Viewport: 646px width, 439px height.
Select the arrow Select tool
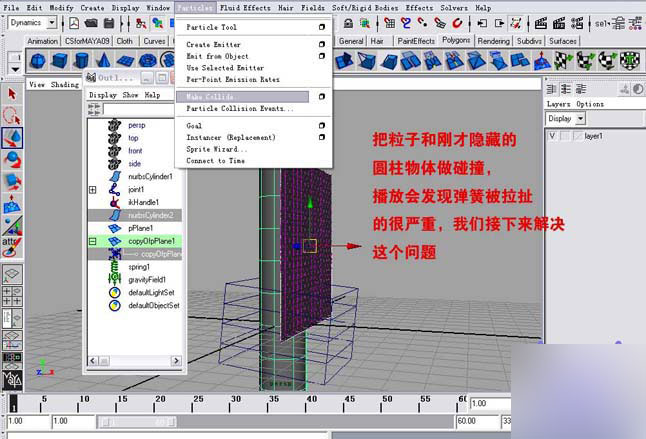[12, 94]
